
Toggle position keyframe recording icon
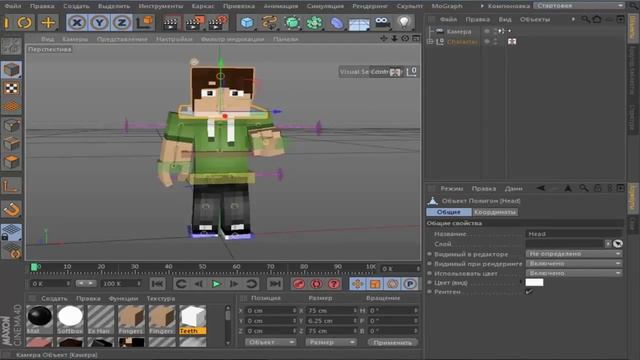[x=358, y=284]
